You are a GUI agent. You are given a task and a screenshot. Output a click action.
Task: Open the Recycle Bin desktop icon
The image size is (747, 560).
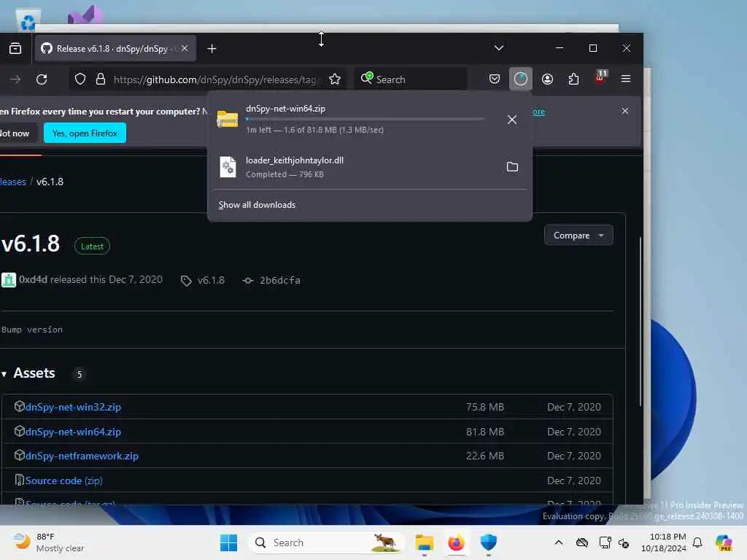click(x=28, y=21)
